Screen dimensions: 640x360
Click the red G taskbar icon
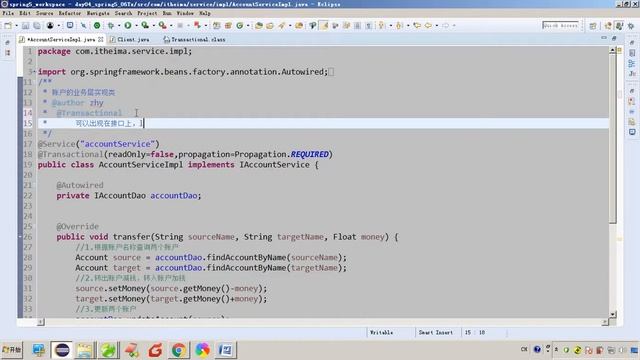(155, 350)
